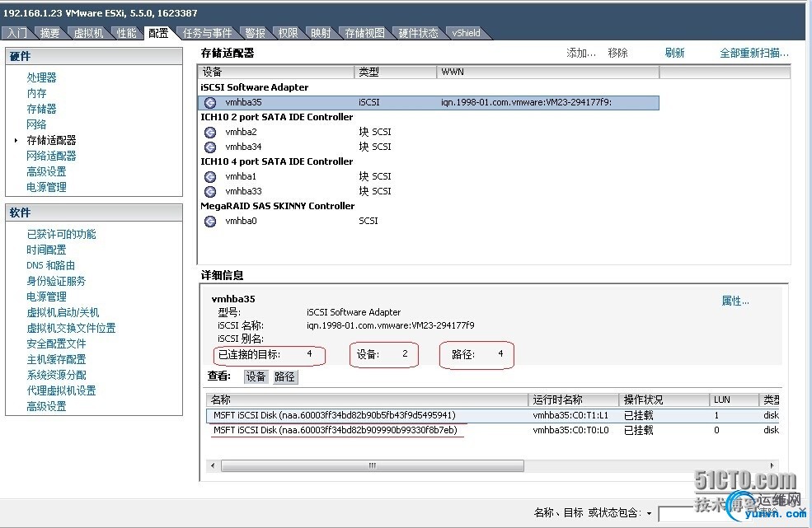Click scroll right arrow of device list
Screen dimensions: 812x528
click(772, 465)
